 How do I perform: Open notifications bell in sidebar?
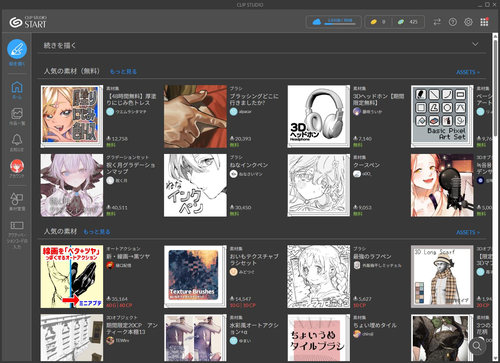(x=17, y=140)
